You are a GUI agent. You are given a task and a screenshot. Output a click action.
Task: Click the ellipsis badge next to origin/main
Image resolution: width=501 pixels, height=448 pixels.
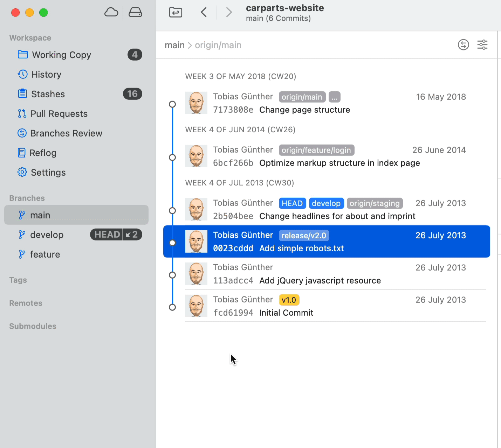[x=334, y=97]
